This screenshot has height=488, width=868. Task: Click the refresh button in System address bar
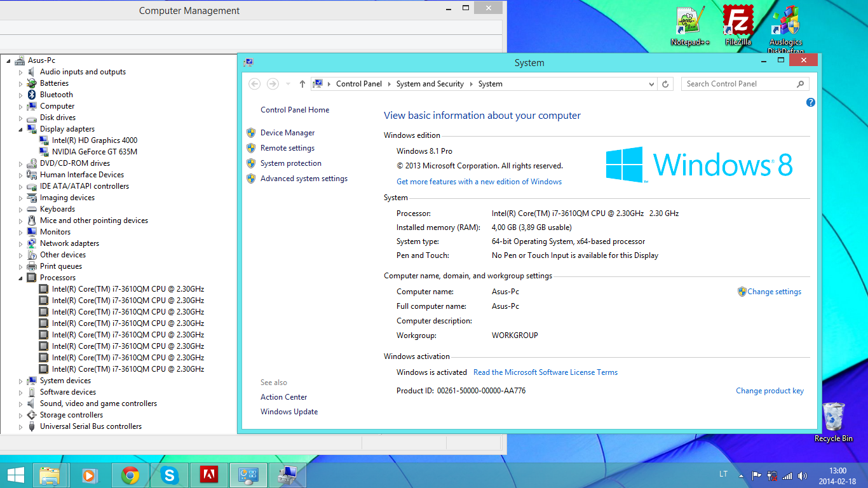click(x=665, y=84)
